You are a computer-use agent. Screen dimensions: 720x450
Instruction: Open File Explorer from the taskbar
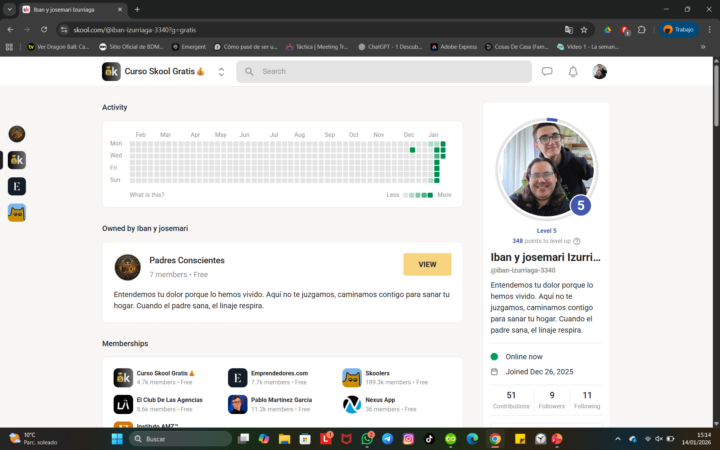(284, 439)
